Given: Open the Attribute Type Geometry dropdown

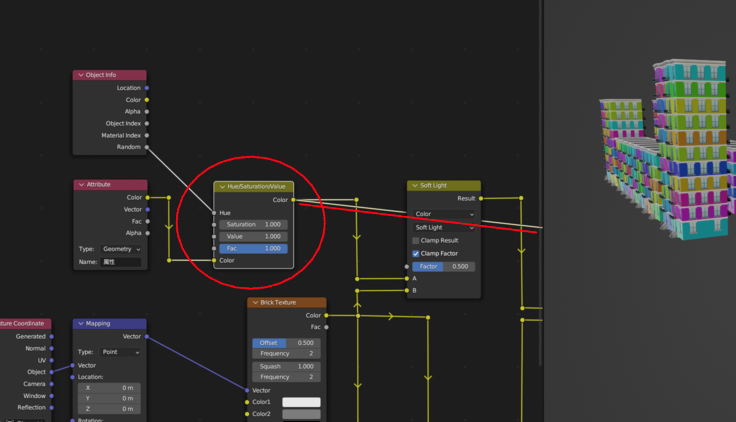Looking at the screenshot, I should pyautogui.click(x=121, y=249).
